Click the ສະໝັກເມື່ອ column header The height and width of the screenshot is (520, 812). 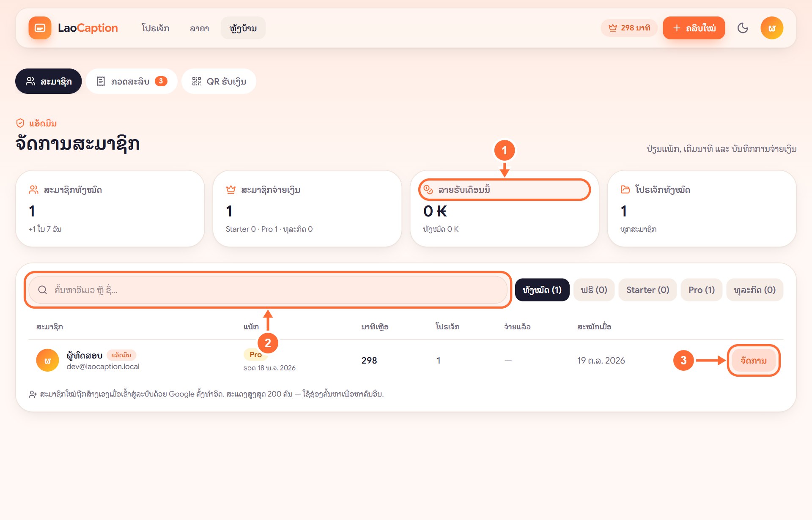point(594,327)
